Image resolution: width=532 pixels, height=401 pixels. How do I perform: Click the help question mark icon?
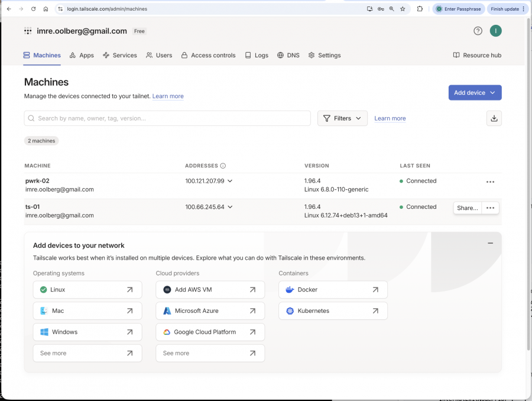point(478,31)
